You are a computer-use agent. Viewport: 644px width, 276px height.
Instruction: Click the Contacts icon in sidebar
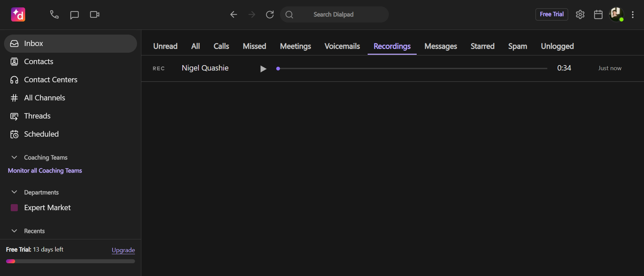pyautogui.click(x=14, y=62)
